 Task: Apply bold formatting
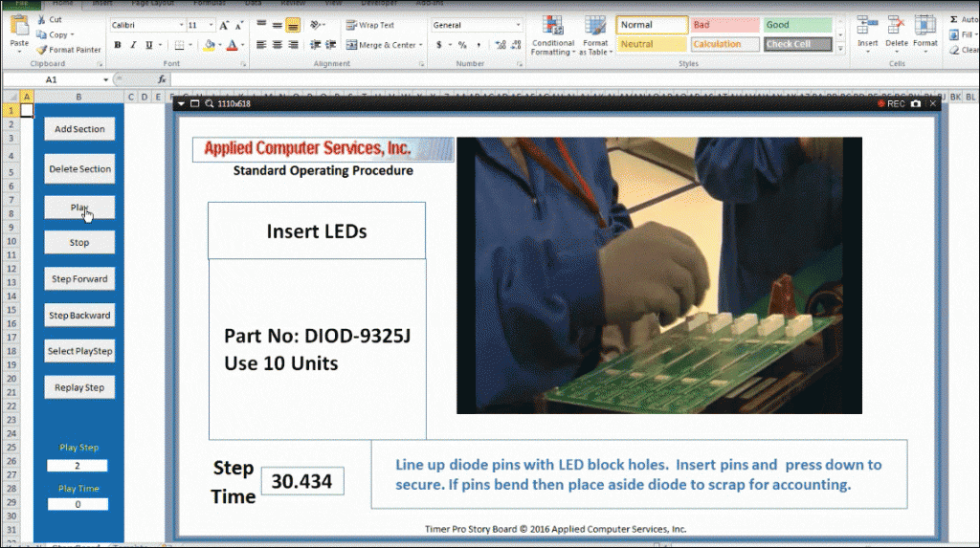pos(118,45)
